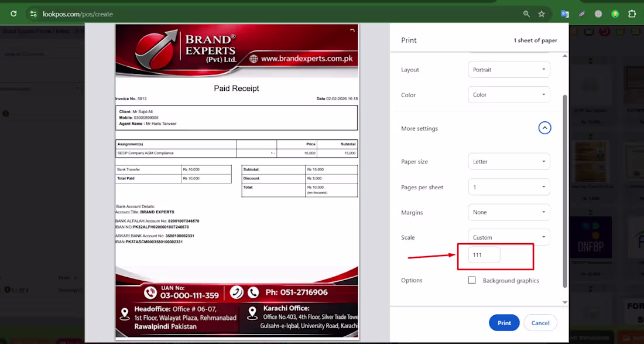Click the blue Print button
The image size is (644, 344).
pos(504,323)
